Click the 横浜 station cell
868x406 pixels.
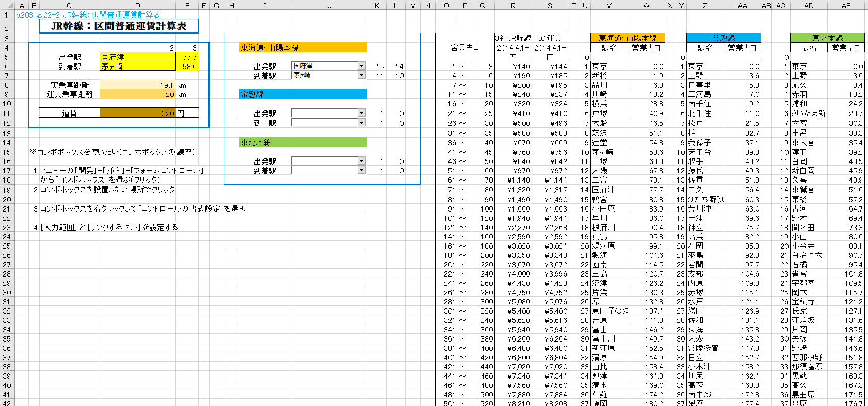[x=609, y=104]
